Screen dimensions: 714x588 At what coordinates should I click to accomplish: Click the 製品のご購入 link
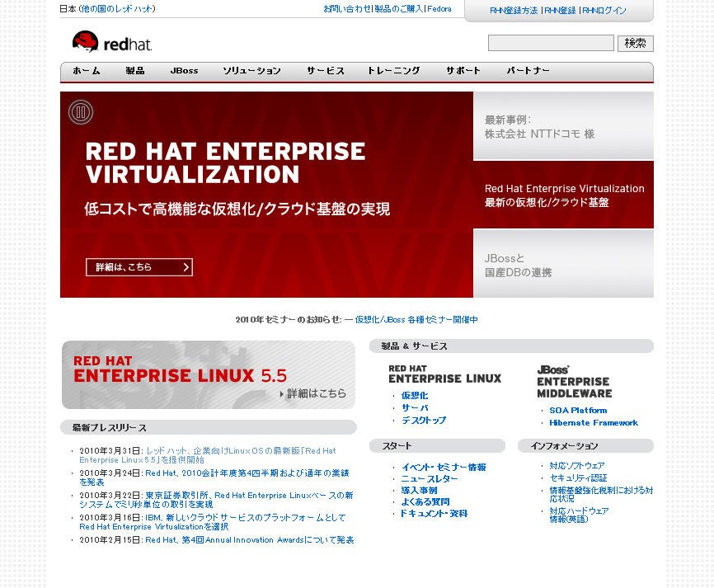[399, 8]
